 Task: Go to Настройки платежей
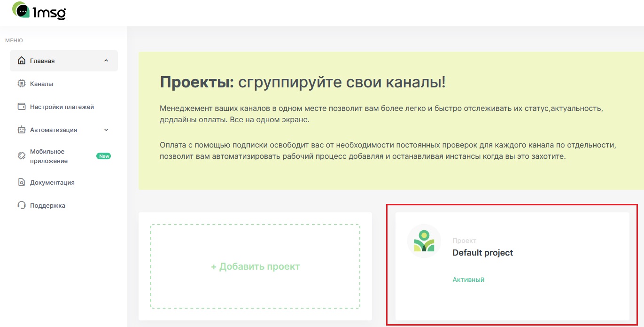(62, 107)
